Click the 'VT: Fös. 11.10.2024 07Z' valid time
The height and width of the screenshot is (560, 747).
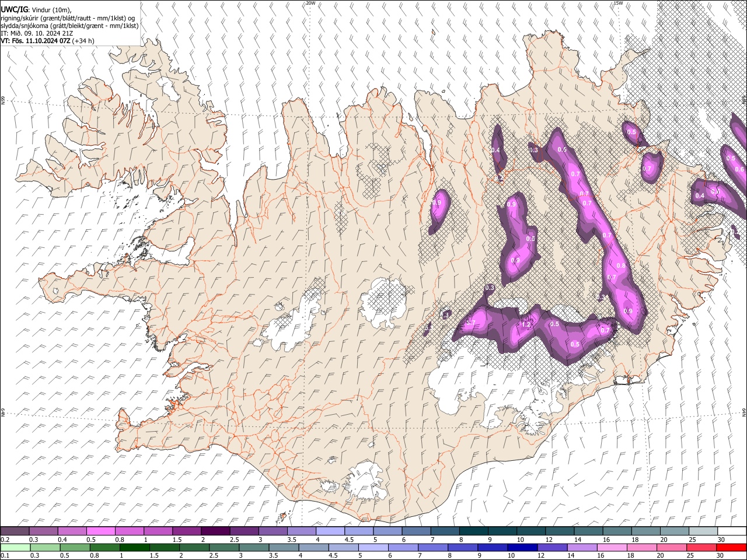[x=36, y=41]
